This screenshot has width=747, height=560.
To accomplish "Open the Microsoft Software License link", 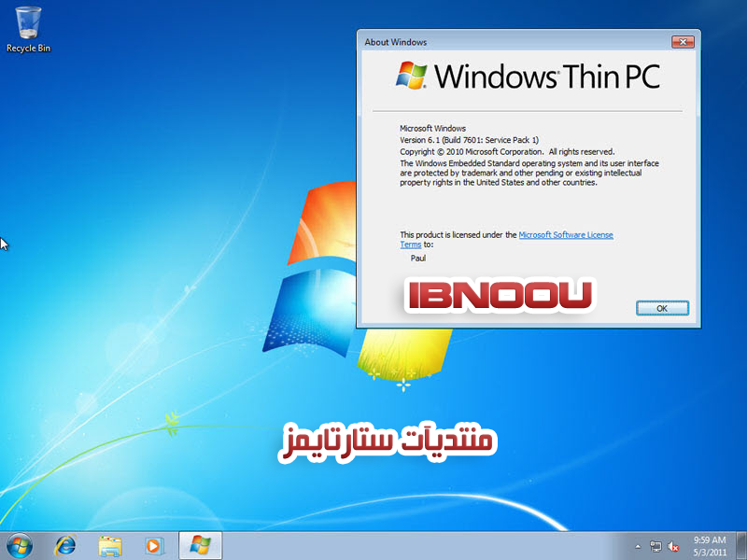I will [566, 235].
